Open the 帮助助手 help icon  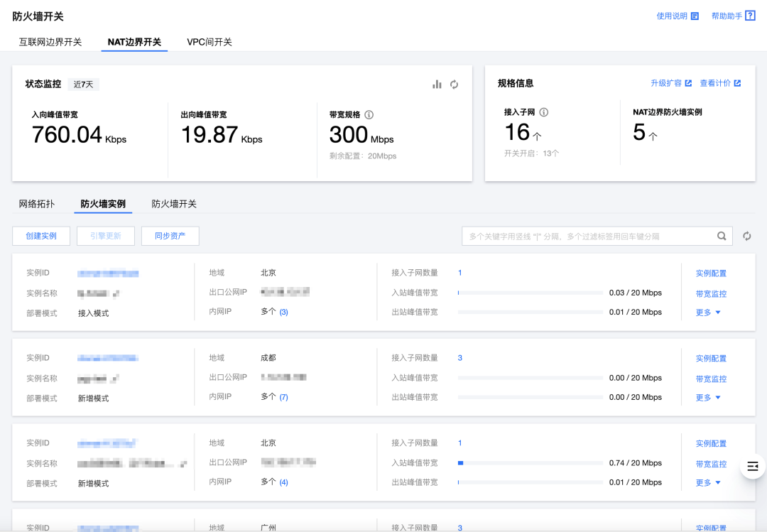click(x=750, y=16)
